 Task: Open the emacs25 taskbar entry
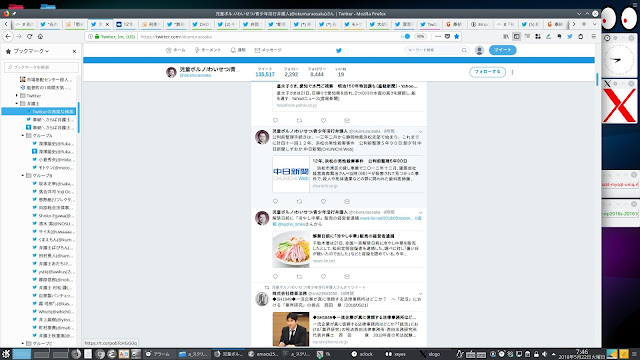[x=263, y=354]
